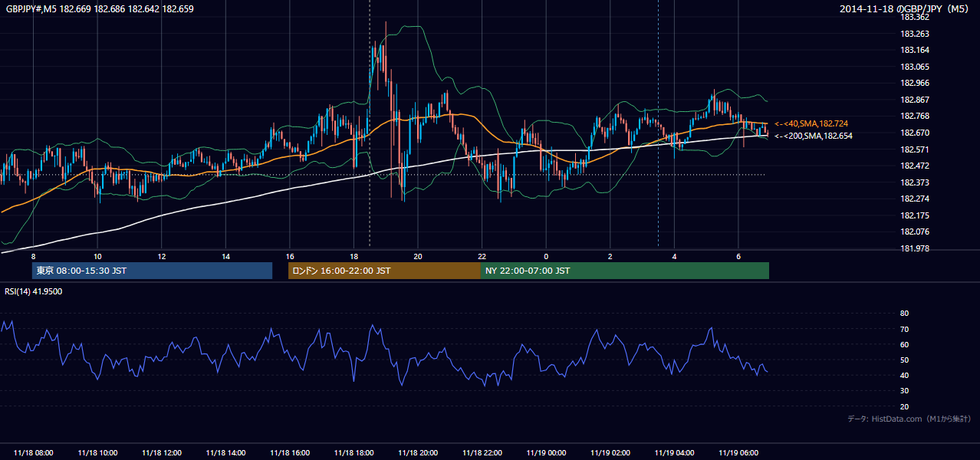Image resolution: width=980 pixels, height=460 pixels.
Task: Click price axis value 183.164
Action: point(914,51)
